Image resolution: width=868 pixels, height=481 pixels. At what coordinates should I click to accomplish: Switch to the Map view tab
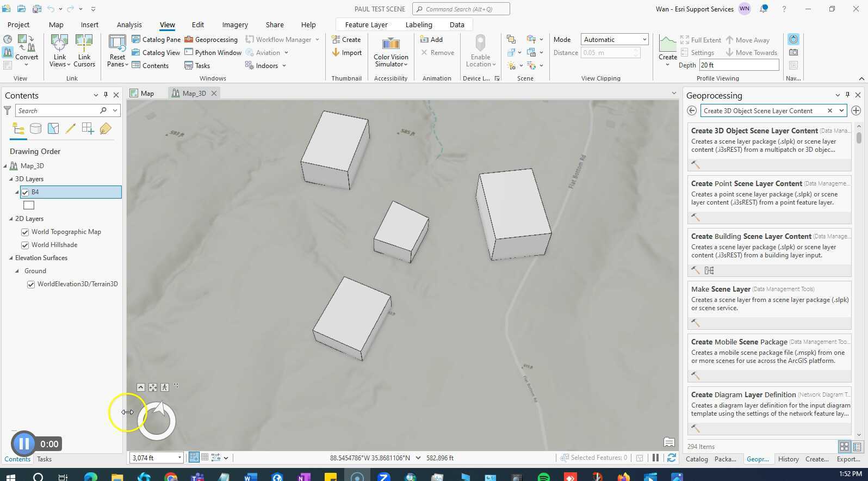(x=142, y=93)
